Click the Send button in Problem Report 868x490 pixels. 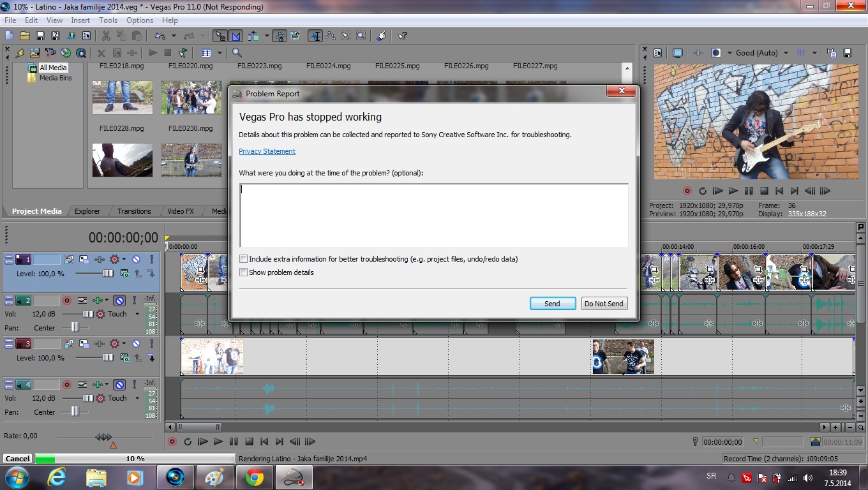[552, 304]
